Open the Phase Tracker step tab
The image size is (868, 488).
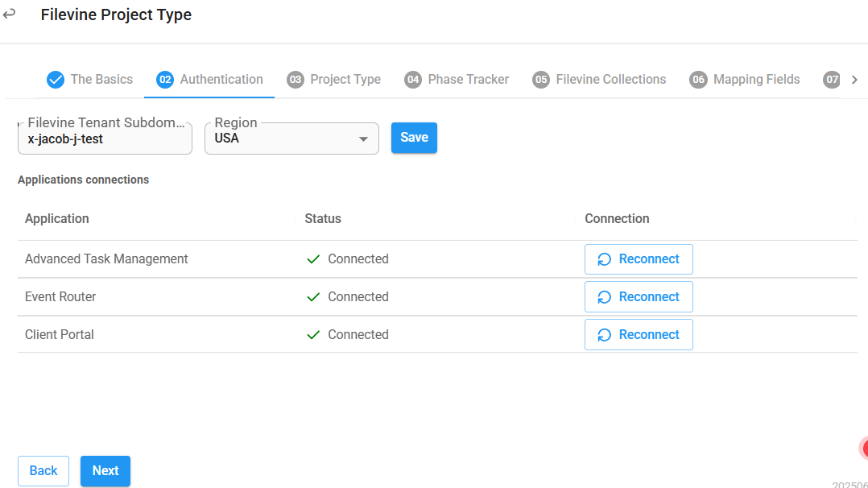coord(457,80)
